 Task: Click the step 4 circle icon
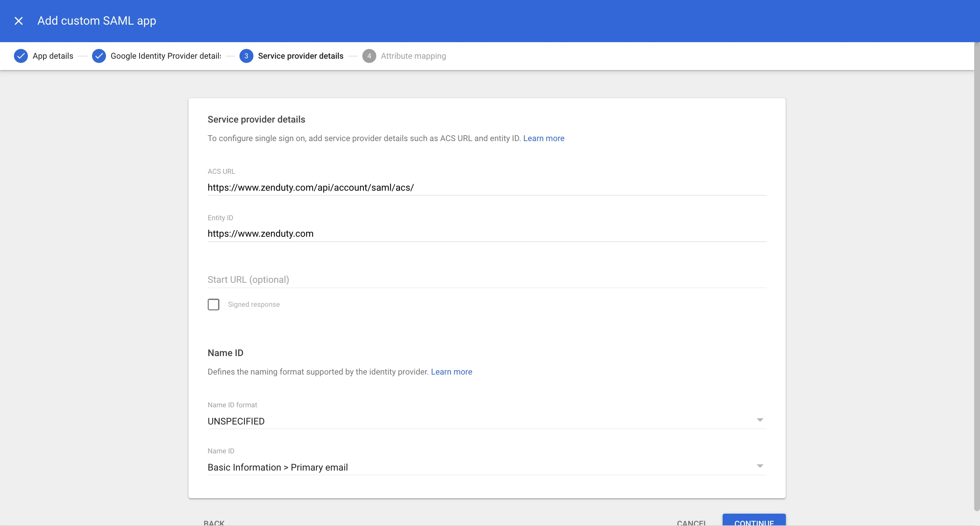click(369, 56)
